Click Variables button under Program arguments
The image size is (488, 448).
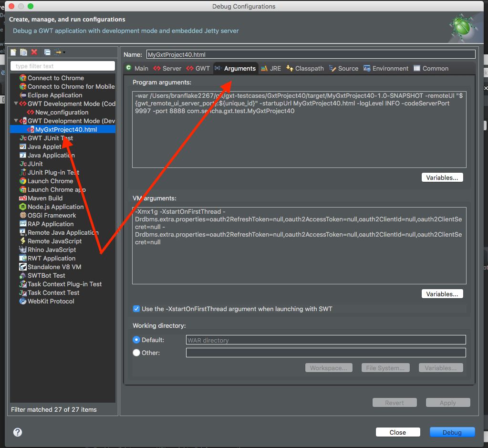pyautogui.click(x=442, y=177)
